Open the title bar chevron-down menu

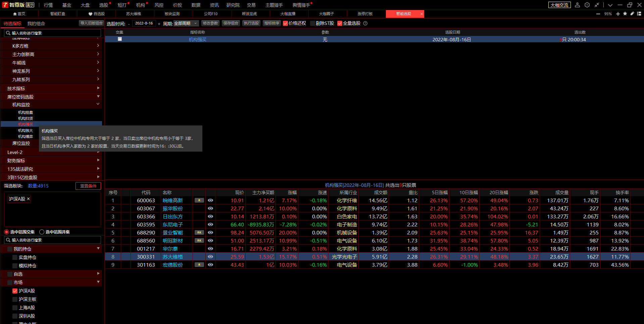point(610,5)
